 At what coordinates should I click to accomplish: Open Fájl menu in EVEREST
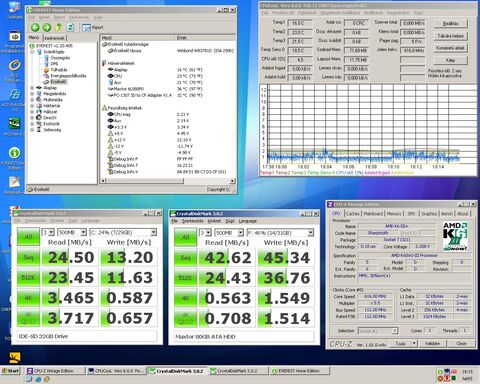coord(31,17)
